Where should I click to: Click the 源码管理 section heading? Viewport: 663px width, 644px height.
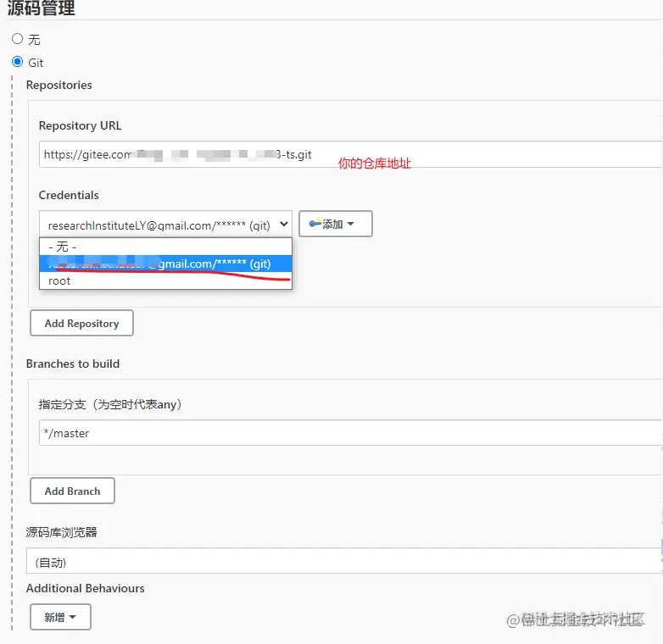point(41,8)
